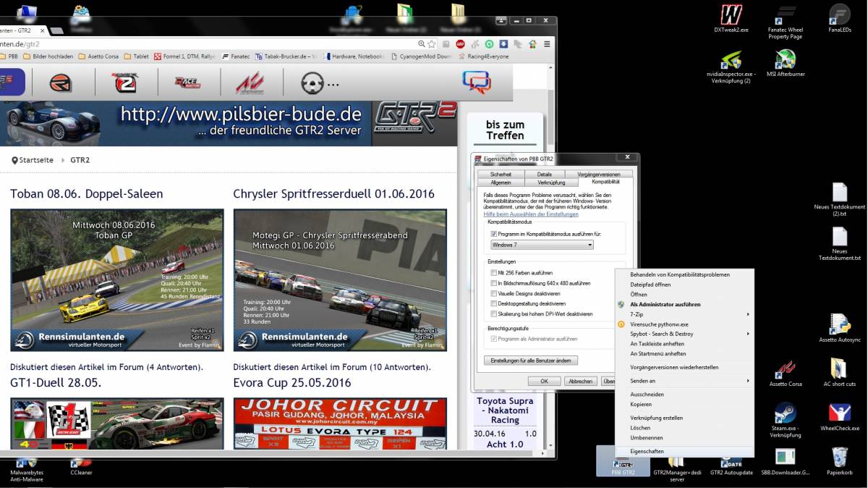
Task: Open the Chrome hamburger menu icon
Action: pyautogui.click(x=546, y=44)
